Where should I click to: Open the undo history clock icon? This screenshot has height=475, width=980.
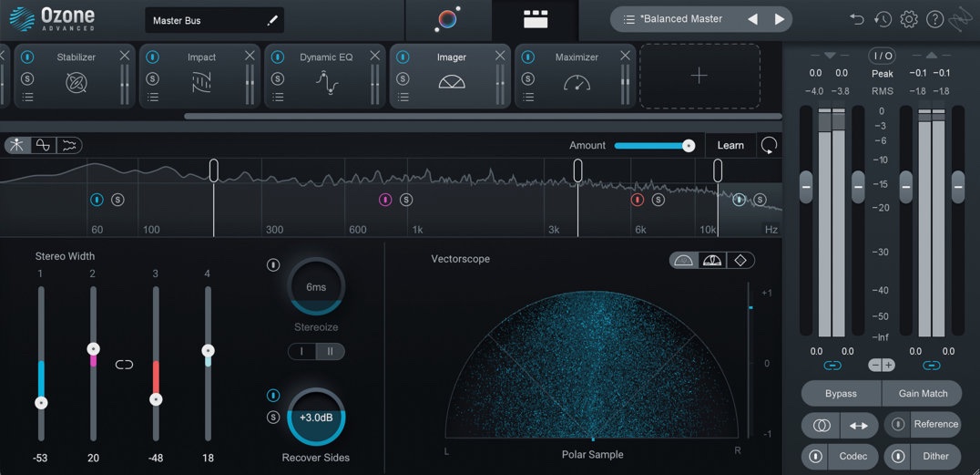[x=883, y=19]
